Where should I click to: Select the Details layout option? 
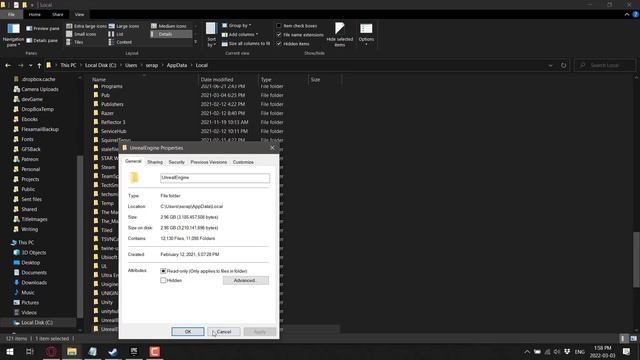click(x=171, y=34)
